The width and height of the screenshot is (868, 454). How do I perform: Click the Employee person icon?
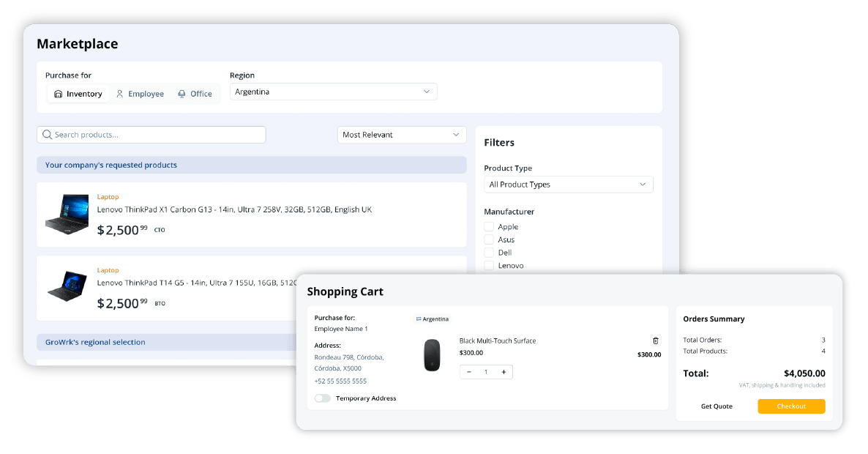click(121, 94)
